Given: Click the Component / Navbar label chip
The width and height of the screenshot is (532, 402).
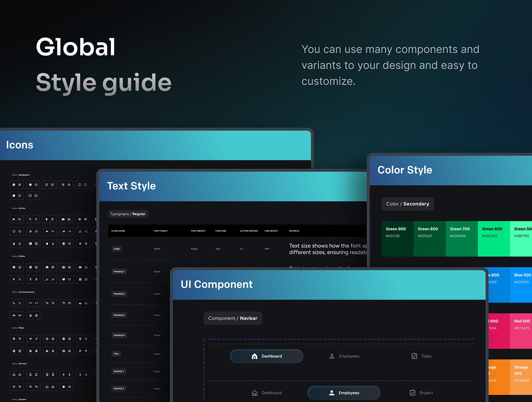Looking at the screenshot, I should click(x=233, y=318).
